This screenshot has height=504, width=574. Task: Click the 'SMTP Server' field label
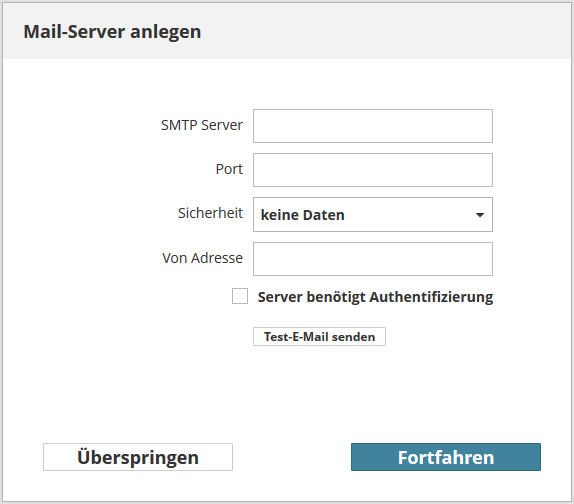click(x=202, y=125)
